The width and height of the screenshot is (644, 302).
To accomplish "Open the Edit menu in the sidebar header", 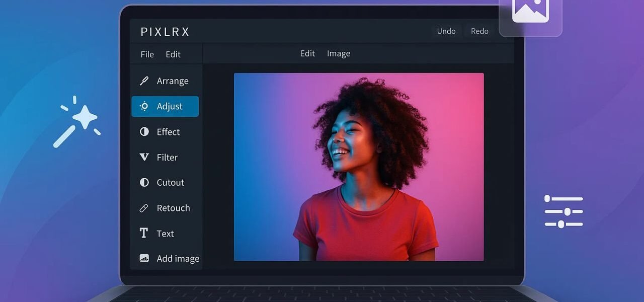I will point(173,54).
